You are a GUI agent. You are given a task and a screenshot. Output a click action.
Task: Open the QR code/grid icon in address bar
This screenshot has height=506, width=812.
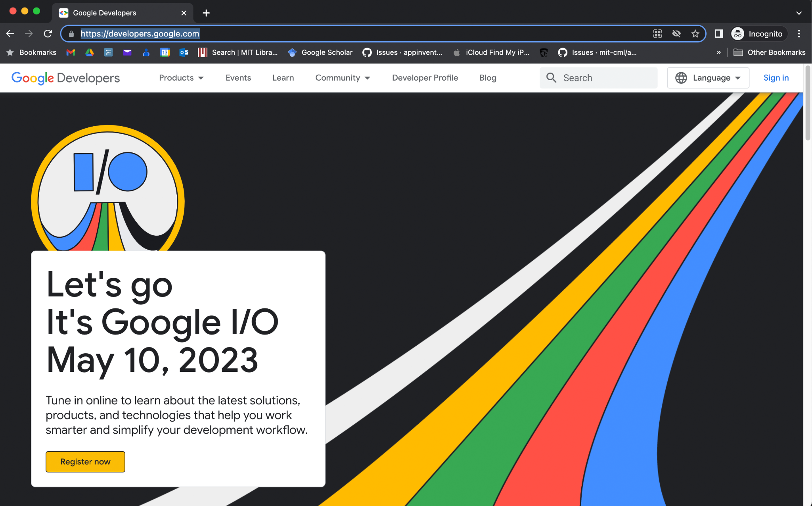click(x=657, y=34)
